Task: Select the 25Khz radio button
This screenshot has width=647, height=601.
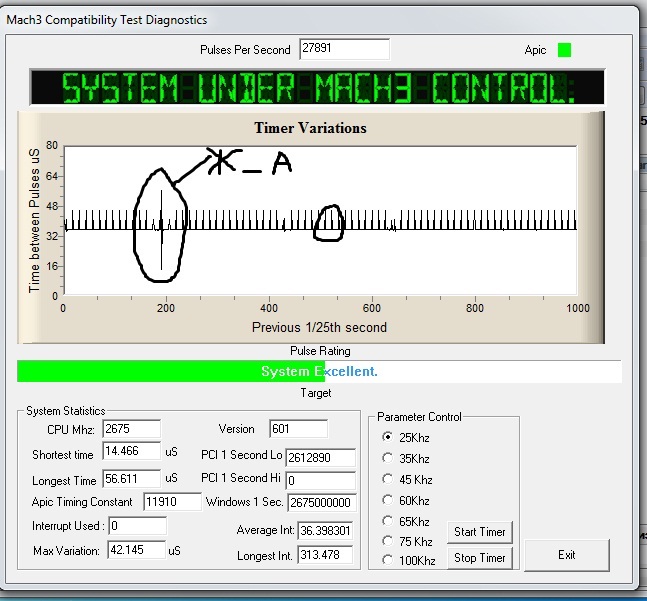Action: click(387, 437)
